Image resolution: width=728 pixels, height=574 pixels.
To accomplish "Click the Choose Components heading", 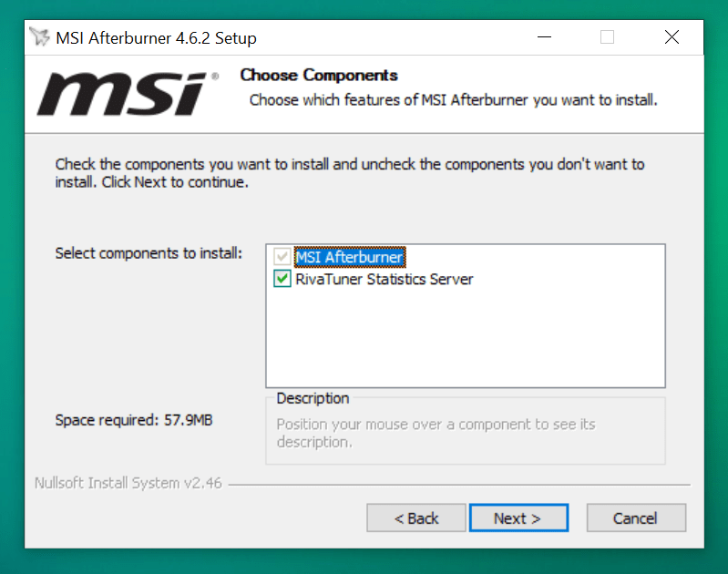I will [319, 76].
